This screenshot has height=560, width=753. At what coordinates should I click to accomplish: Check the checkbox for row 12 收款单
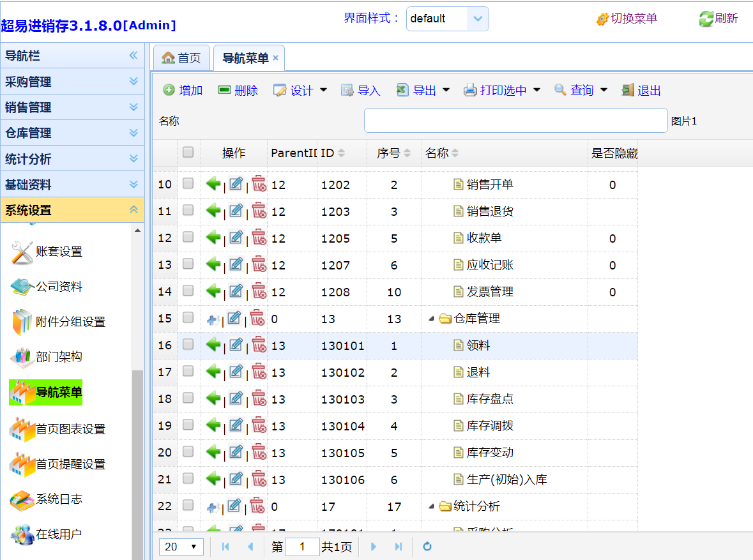(x=188, y=237)
